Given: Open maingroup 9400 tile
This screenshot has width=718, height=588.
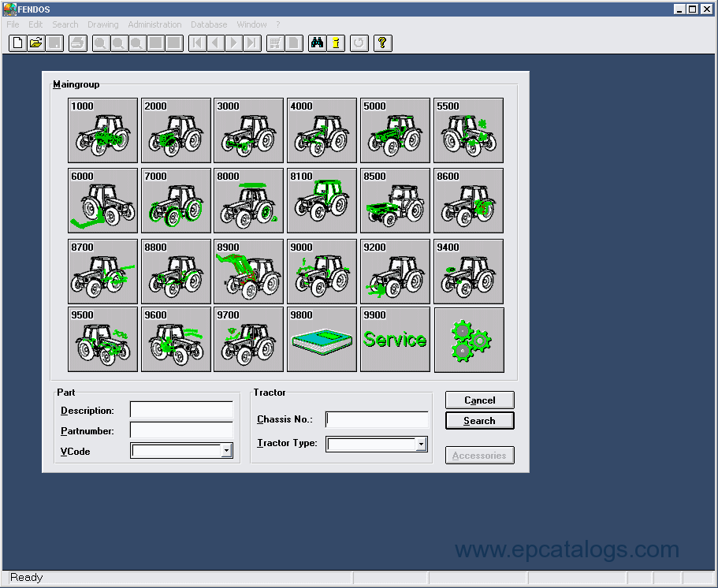Looking at the screenshot, I should 468,271.
